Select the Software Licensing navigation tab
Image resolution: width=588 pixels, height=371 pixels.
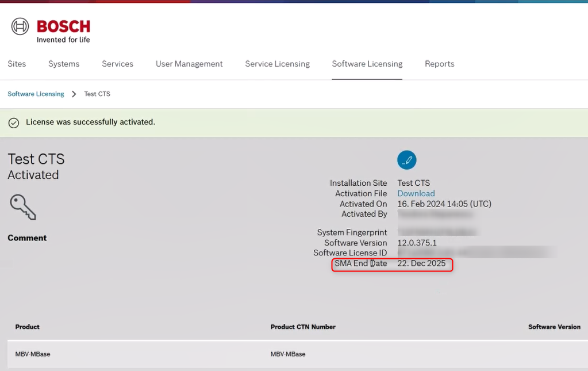click(x=367, y=64)
